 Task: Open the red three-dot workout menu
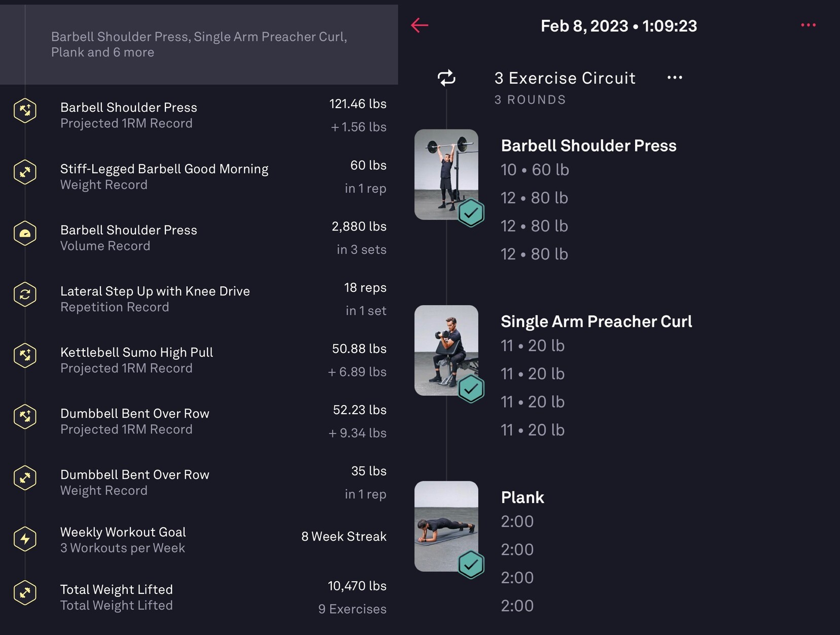(x=808, y=25)
